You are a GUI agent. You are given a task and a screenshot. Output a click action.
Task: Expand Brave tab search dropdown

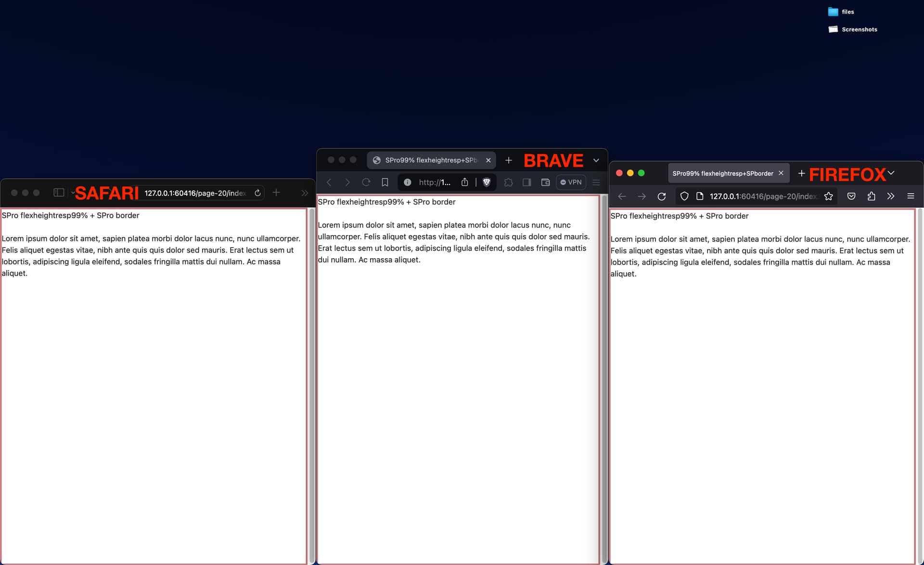tap(596, 160)
